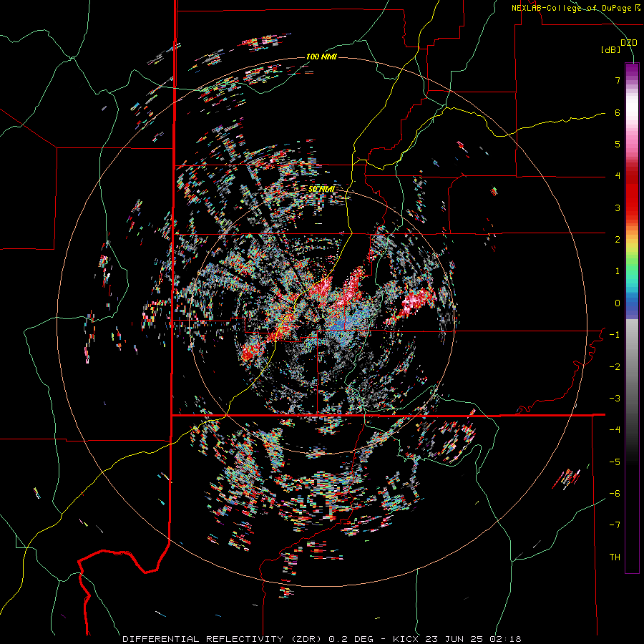This screenshot has height=644, width=644.
Task: Click the -4 value on the scale
Action: click(615, 430)
